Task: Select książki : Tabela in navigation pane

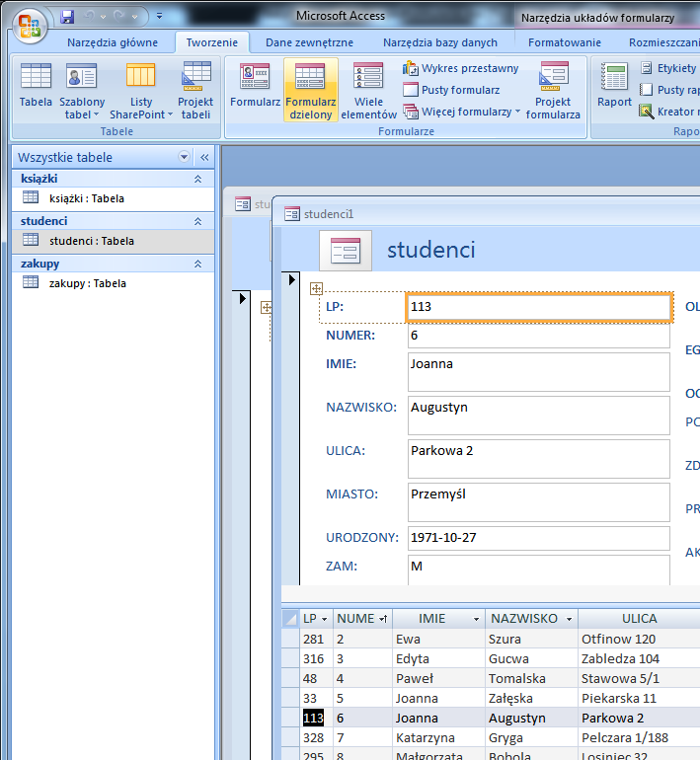Action: click(x=113, y=198)
